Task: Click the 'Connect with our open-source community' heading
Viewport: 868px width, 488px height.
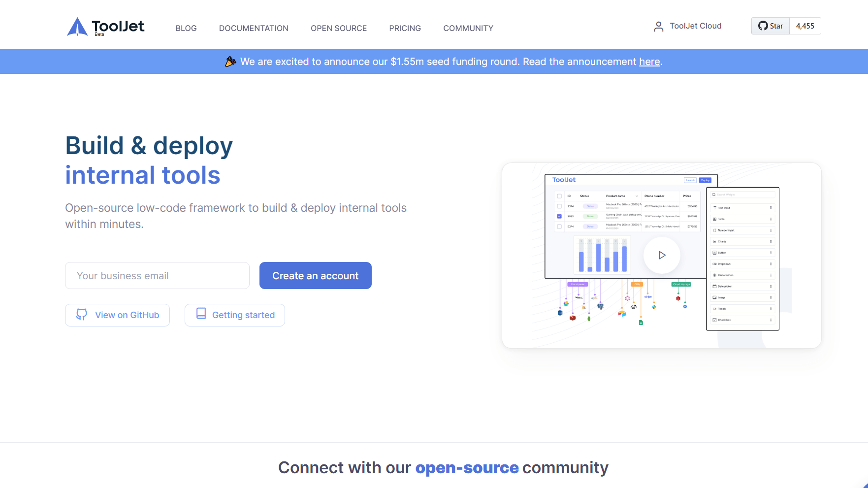Action: (443, 467)
